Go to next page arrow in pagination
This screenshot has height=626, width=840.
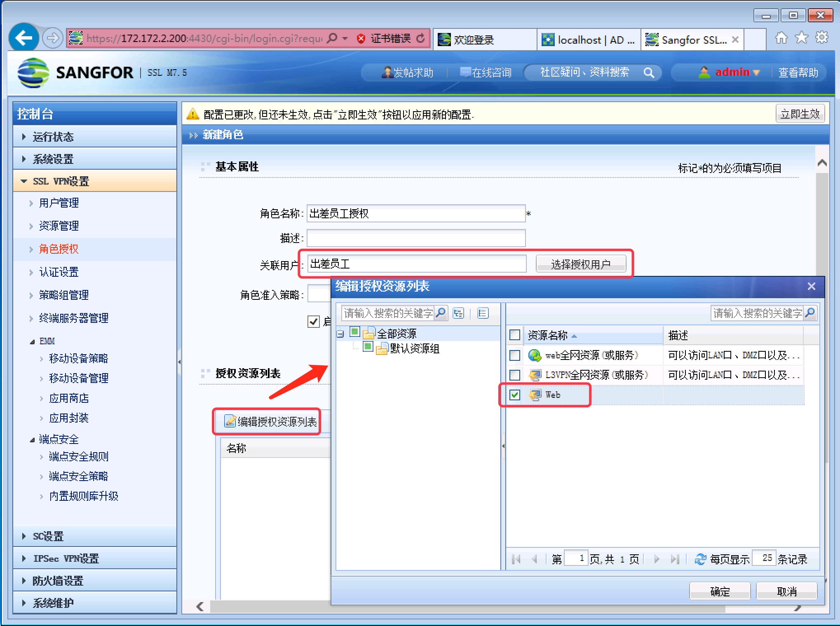[657, 559]
